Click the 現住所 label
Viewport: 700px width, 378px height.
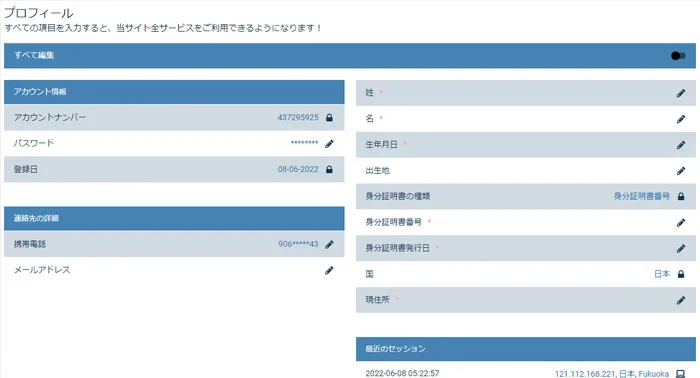tap(378, 299)
